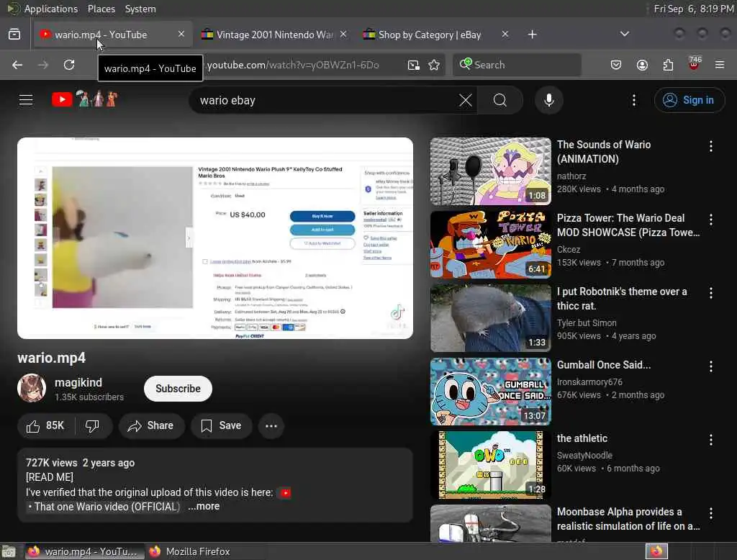Screen dimensions: 737x560
Task: Open Firefox application hamburger menu
Action: (x=720, y=65)
